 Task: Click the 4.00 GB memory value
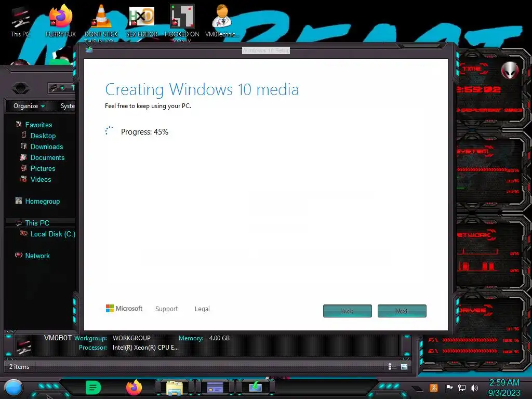[219, 338]
